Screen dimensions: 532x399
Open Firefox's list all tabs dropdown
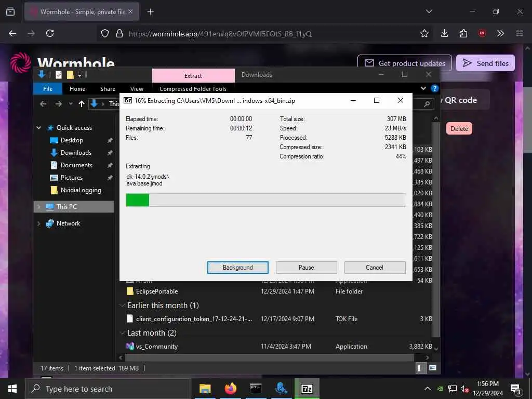point(429,11)
